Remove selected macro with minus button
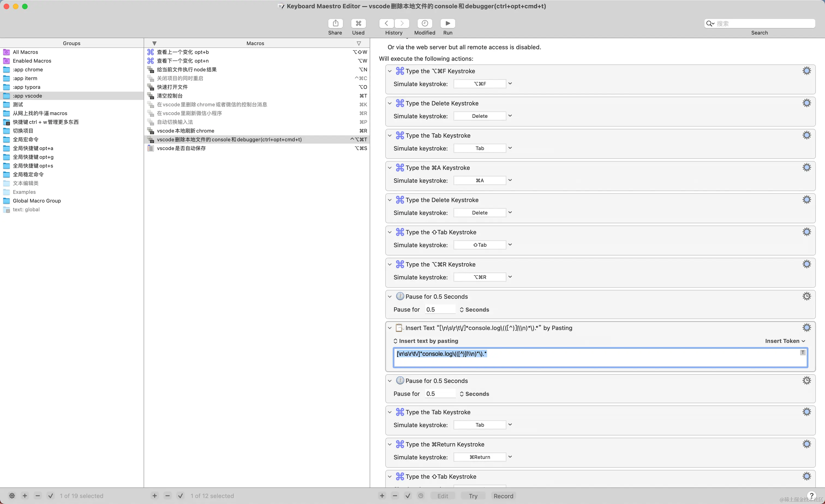This screenshot has height=504, width=825. click(x=168, y=496)
